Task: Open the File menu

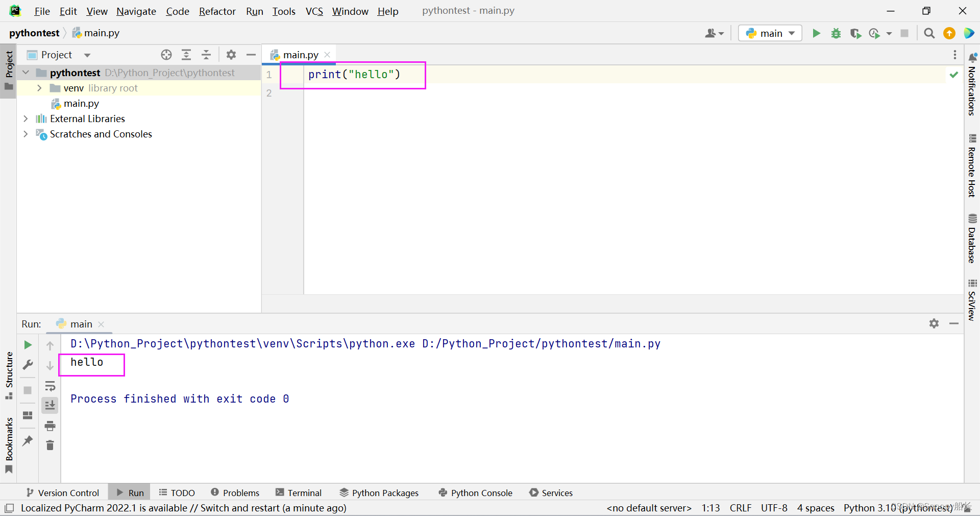Action: pyautogui.click(x=42, y=11)
